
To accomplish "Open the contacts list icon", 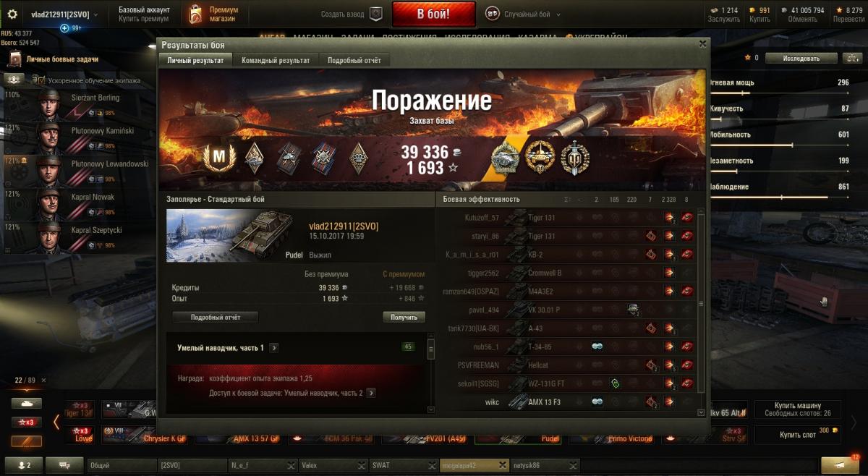I will (24, 465).
